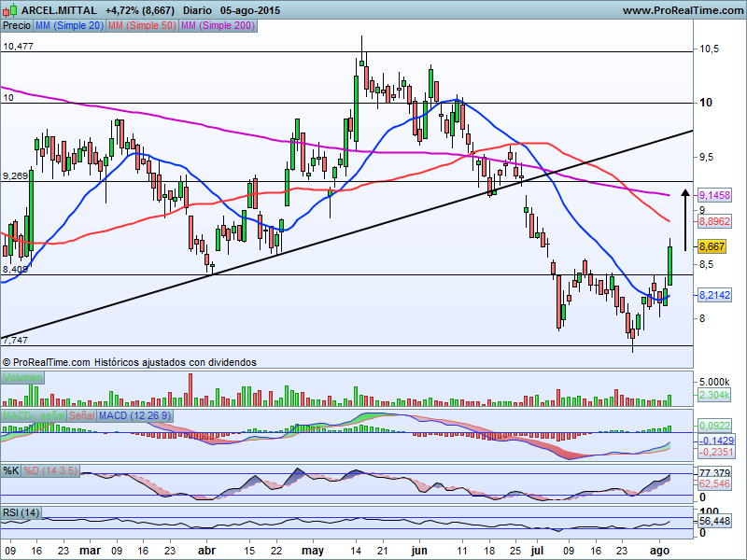Screen dimensions: 747x560
Task: Select the MM (Simple 50) label
Action: coord(142,25)
